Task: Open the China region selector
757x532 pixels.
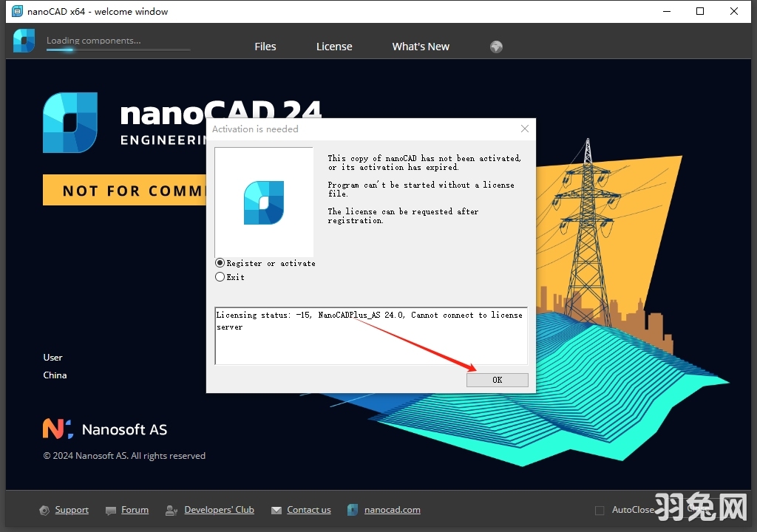Action: click(x=55, y=375)
